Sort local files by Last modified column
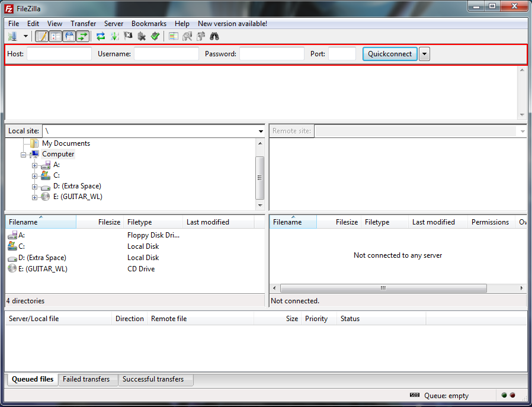532x407 pixels. [x=219, y=222]
